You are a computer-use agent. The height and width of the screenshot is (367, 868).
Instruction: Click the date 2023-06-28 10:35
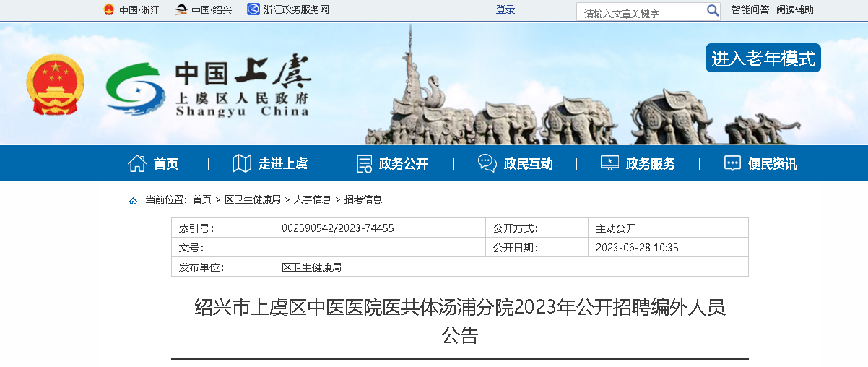637,248
